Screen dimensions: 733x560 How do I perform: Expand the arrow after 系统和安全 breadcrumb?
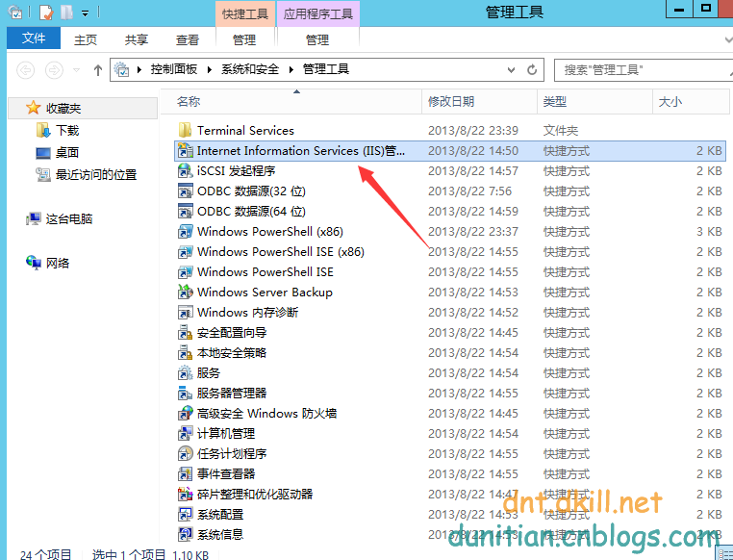[x=291, y=69]
